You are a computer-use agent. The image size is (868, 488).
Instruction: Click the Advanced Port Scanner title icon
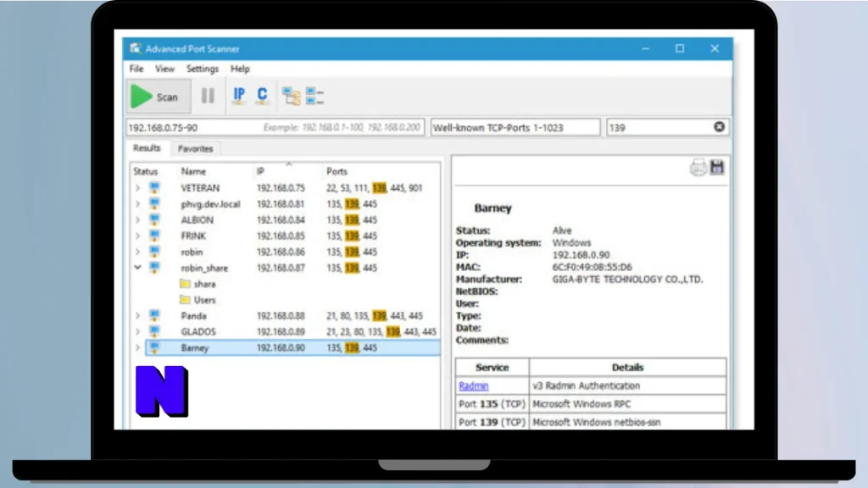135,48
